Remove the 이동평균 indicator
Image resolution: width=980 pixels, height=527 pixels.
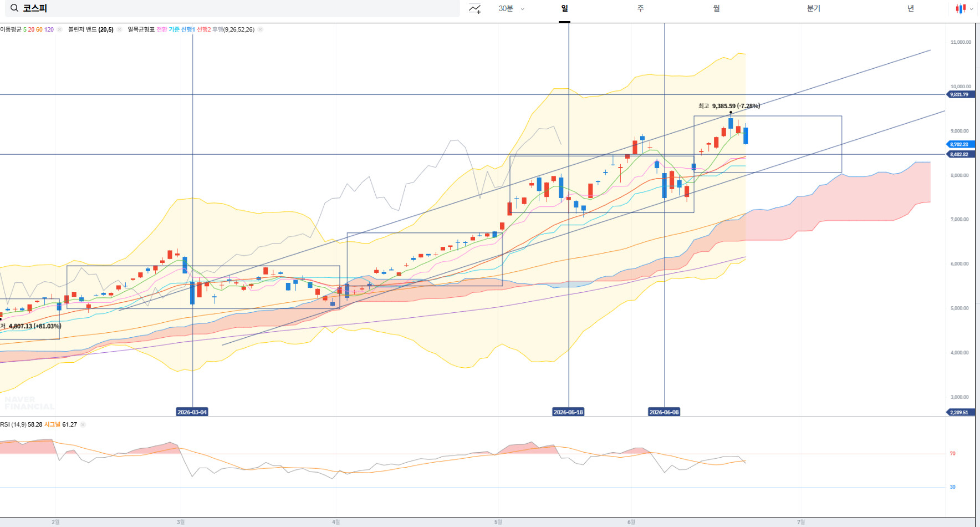tap(60, 29)
